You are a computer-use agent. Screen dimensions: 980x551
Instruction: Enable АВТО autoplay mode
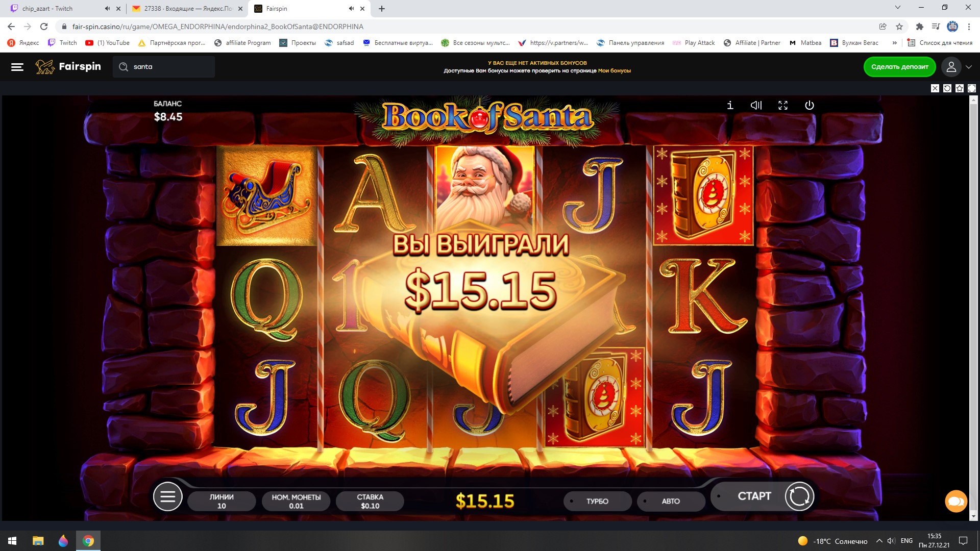(x=671, y=501)
